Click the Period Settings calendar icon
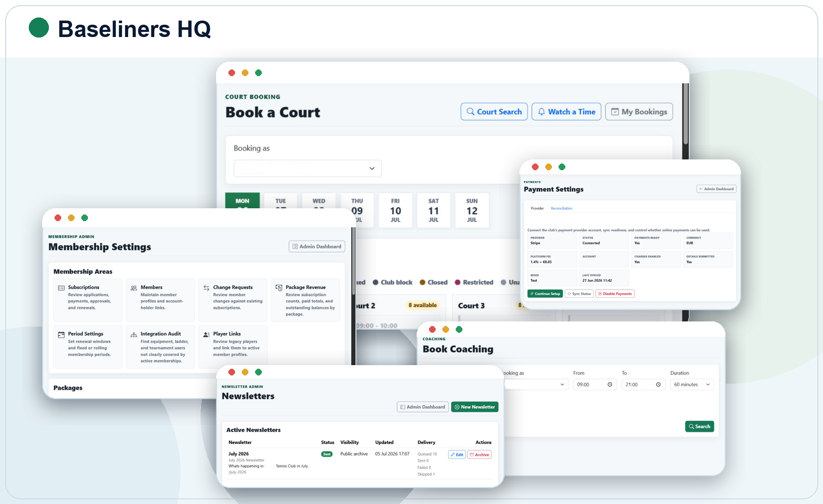 pos(61,334)
